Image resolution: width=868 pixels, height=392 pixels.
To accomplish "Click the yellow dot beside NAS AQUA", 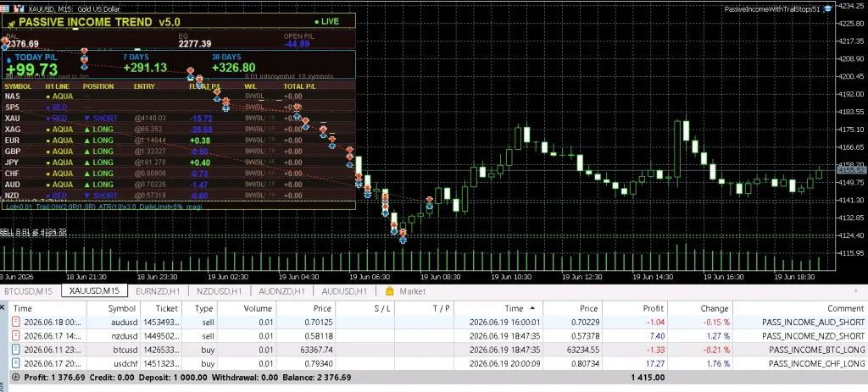I will click(x=48, y=97).
